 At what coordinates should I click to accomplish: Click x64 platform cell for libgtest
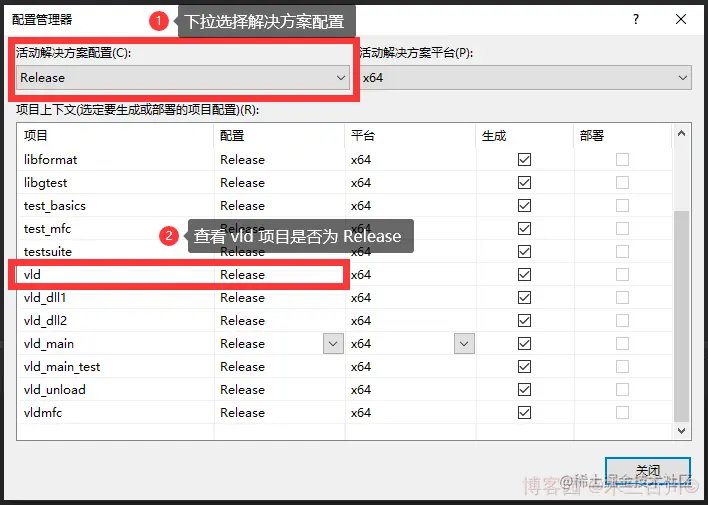pyautogui.click(x=410, y=182)
